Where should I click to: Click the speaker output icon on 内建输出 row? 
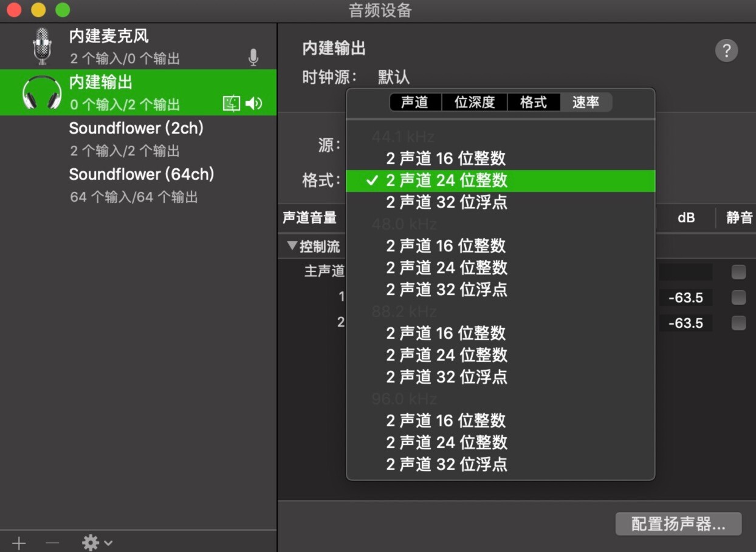(254, 104)
